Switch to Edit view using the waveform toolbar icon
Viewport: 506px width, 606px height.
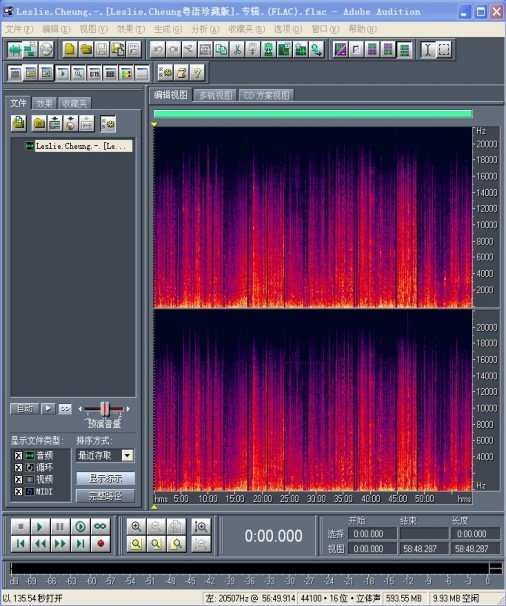(15, 49)
